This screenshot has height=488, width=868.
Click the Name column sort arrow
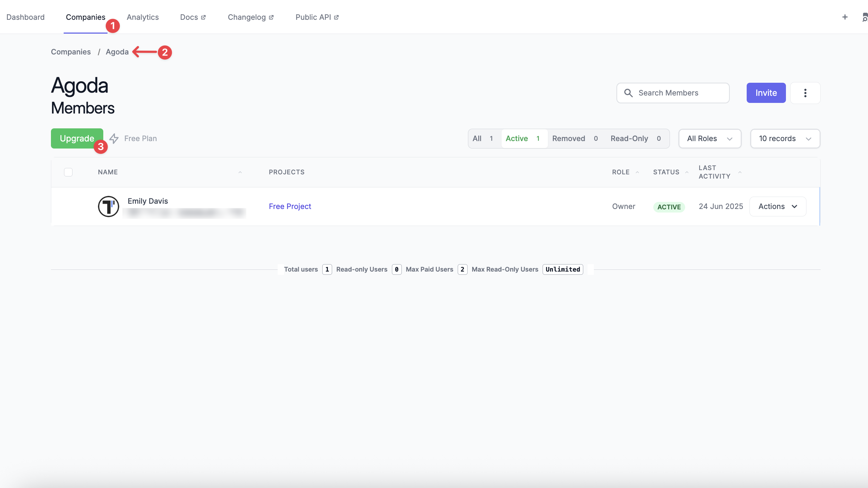240,172
